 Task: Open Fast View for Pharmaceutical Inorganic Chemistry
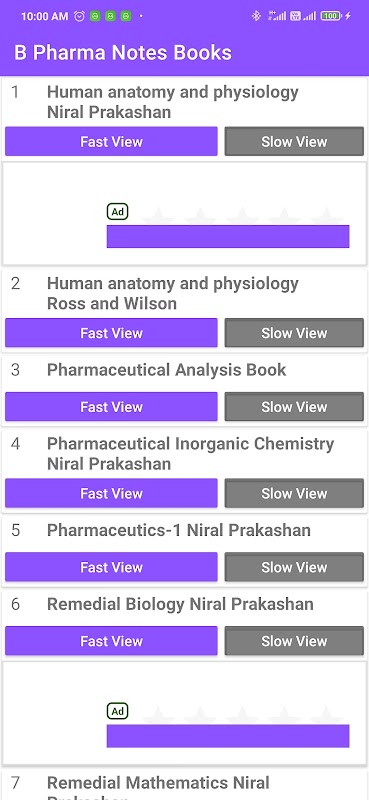coord(111,493)
